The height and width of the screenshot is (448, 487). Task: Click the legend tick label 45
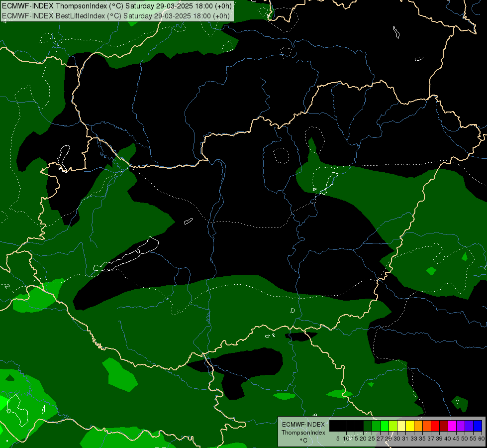point(456,439)
